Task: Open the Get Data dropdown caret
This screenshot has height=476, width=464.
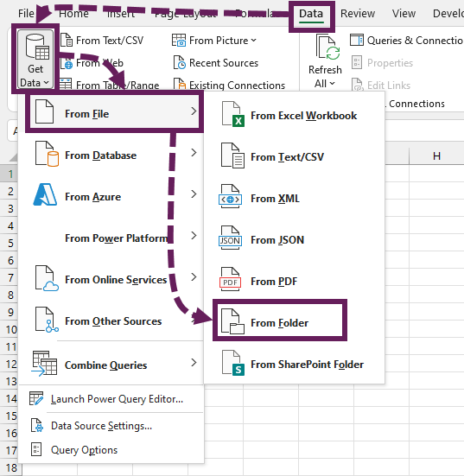Action: (x=46, y=82)
